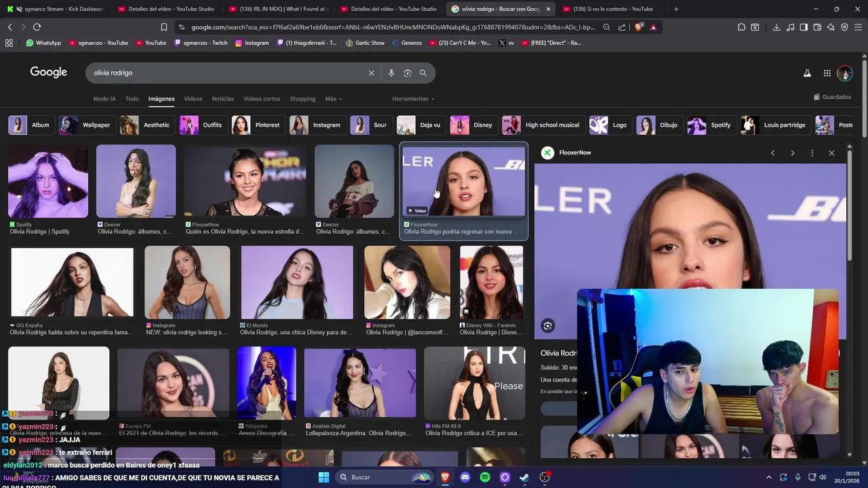Open Google Lens image search icon
The width and height of the screenshot is (868, 488).
pos(408,73)
